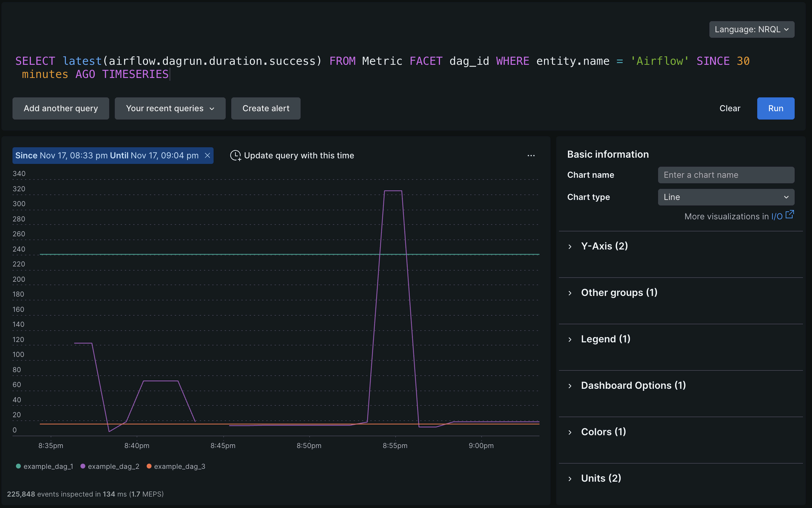Toggle example_dag_2 series in legend

click(x=113, y=466)
